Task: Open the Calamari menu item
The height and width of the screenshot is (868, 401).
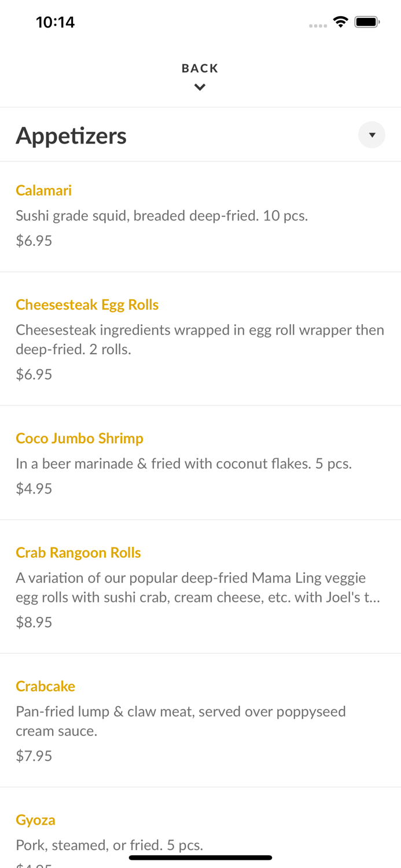Action: tap(43, 190)
